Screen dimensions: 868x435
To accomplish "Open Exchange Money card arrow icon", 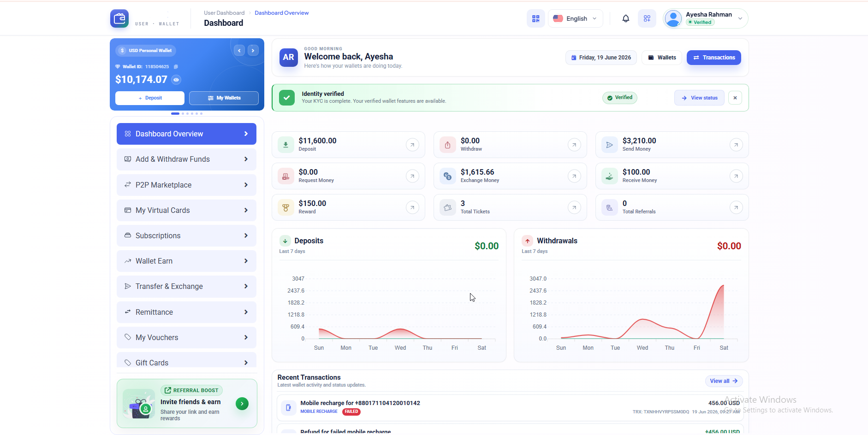I will click(574, 176).
